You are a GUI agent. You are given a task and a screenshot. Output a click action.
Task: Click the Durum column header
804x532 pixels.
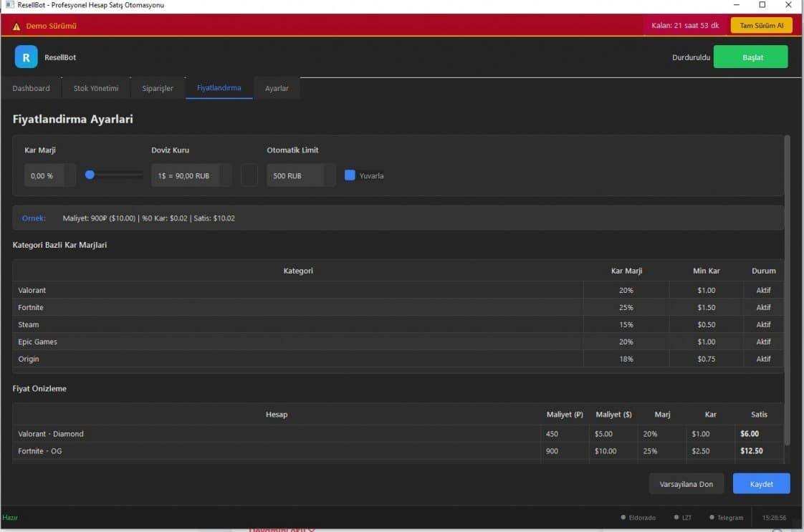click(x=763, y=271)
